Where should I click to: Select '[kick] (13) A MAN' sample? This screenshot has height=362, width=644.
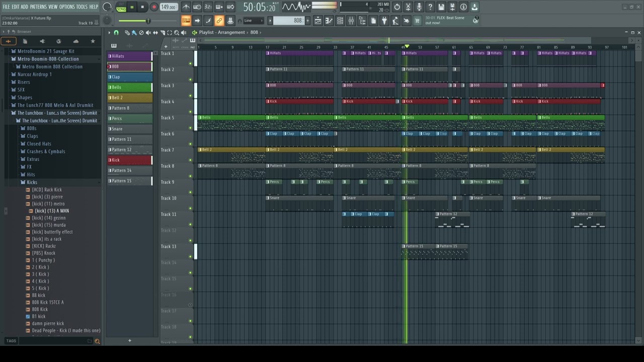coord(52,211)
